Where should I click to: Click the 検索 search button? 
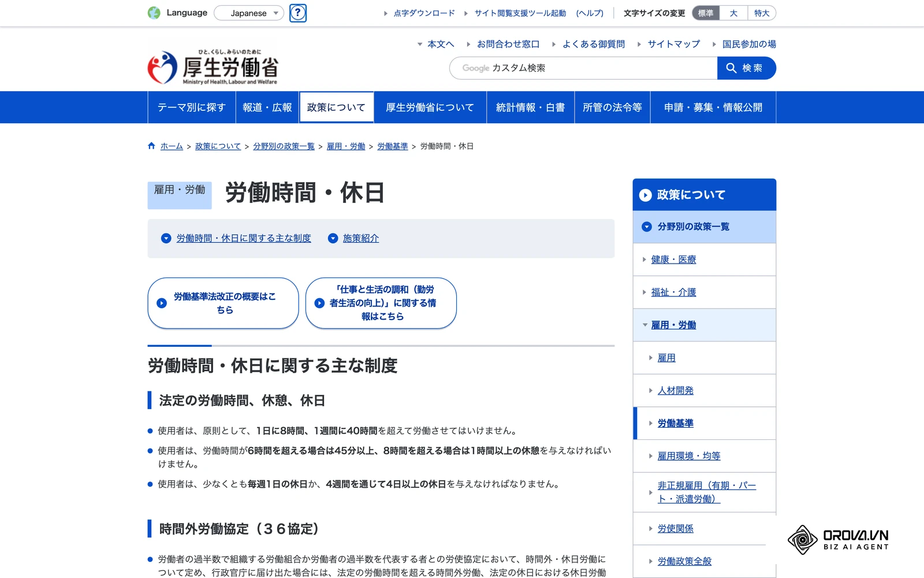(x=747, y=68)
